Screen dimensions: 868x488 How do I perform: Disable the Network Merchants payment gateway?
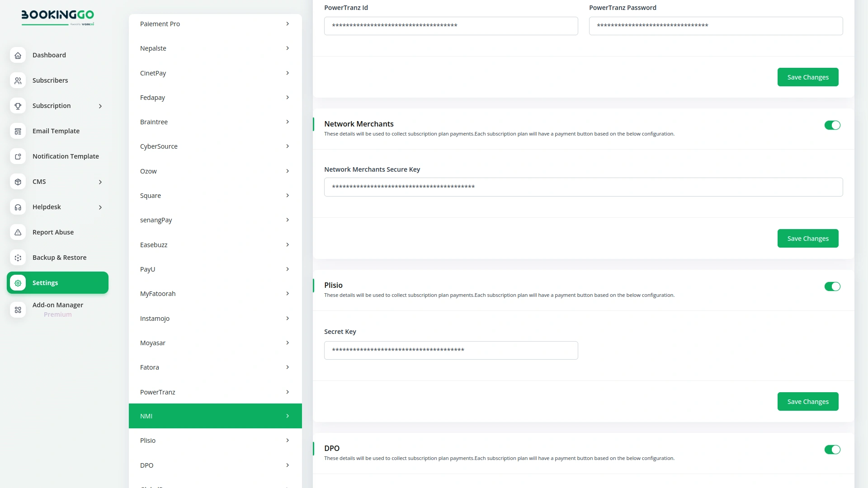pos(832,125)
